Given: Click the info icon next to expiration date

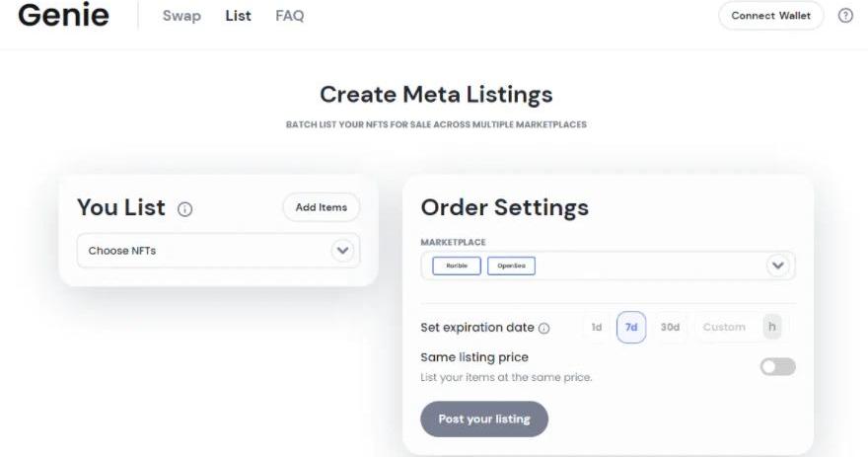Looking at the screenshot, I should tap(544, 328).
